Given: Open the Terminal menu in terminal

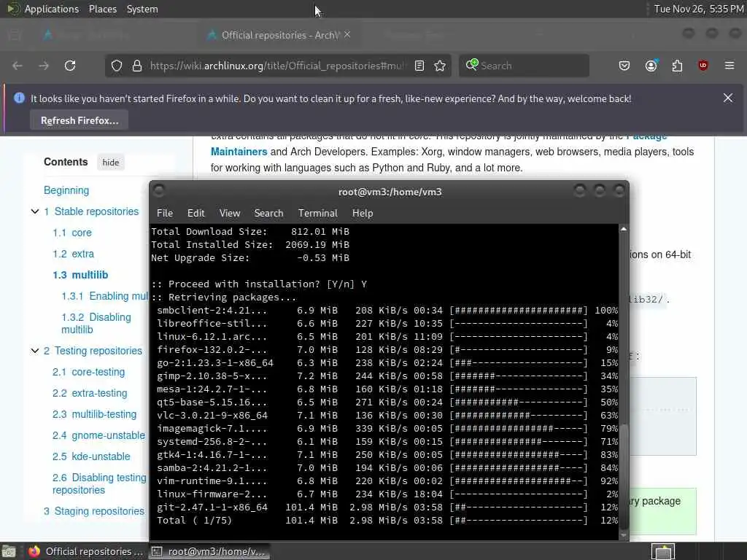Looking at the screenshot, I should [318, 214].
